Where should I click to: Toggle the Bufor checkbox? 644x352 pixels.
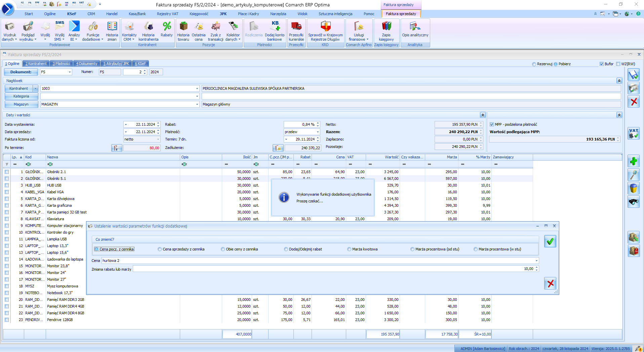pyautogui.click(x=602, y=64)
